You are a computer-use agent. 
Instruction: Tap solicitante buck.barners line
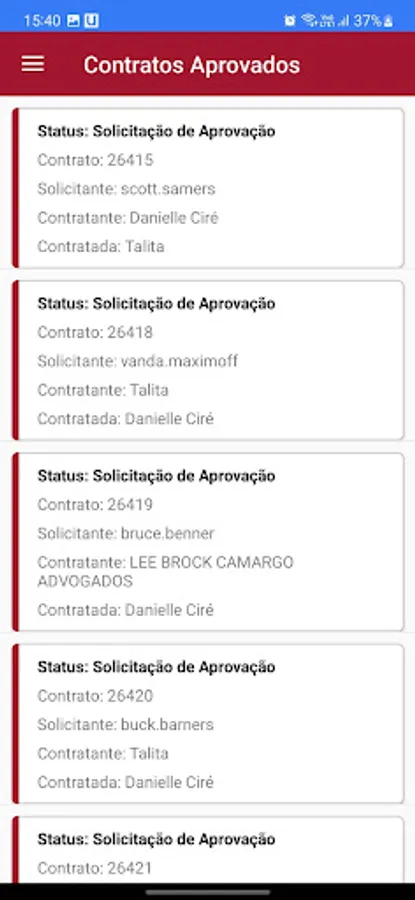[x=125, y=724]
